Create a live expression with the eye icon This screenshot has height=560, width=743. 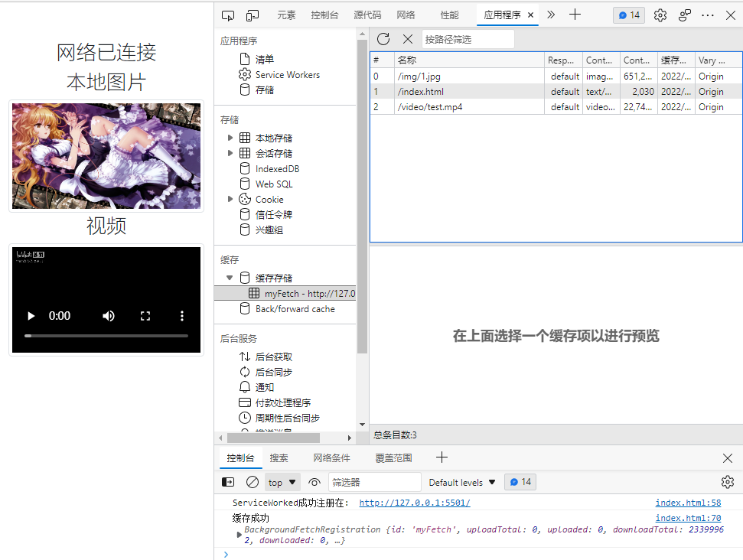point(314,481)
